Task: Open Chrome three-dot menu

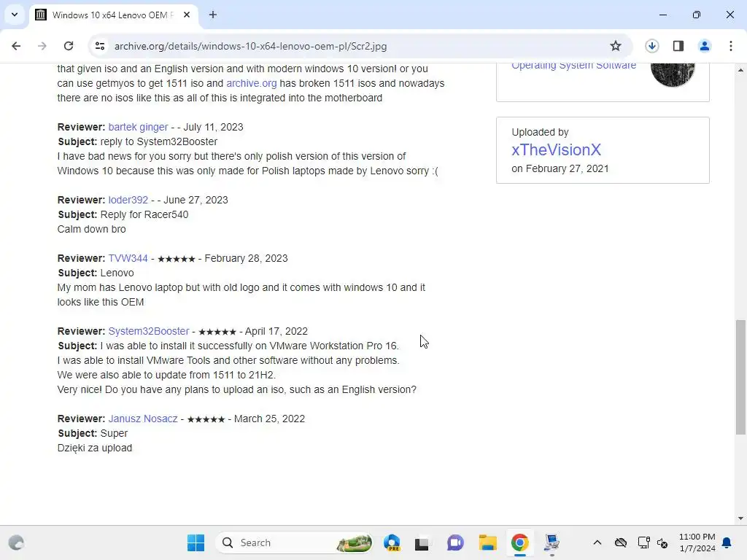Action: [x=731, y=46]
